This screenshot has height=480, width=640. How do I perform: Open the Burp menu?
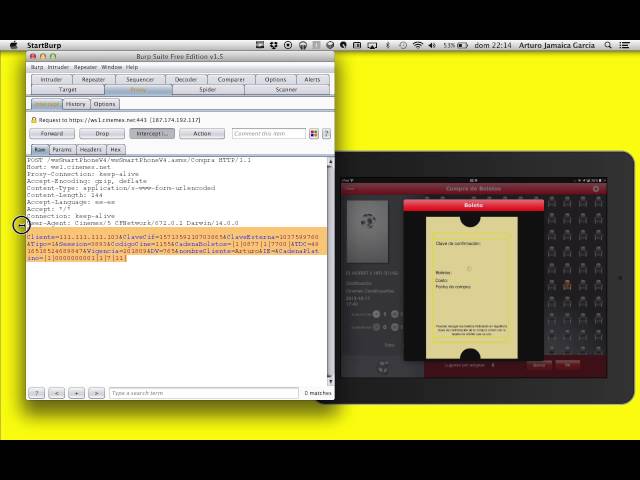point(37,67)
